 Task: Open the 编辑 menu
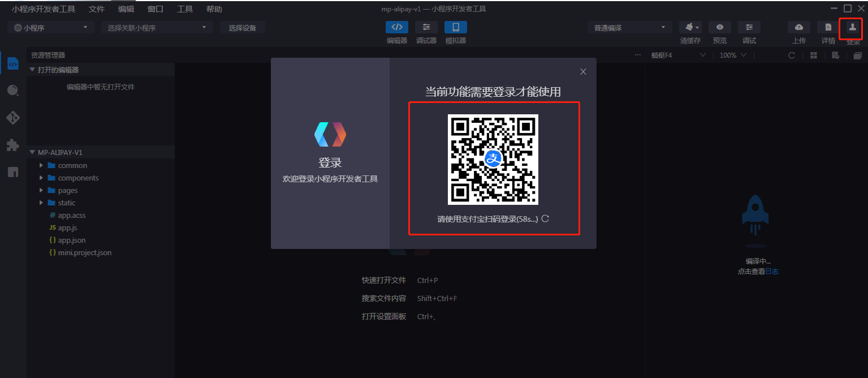[126, 9]
